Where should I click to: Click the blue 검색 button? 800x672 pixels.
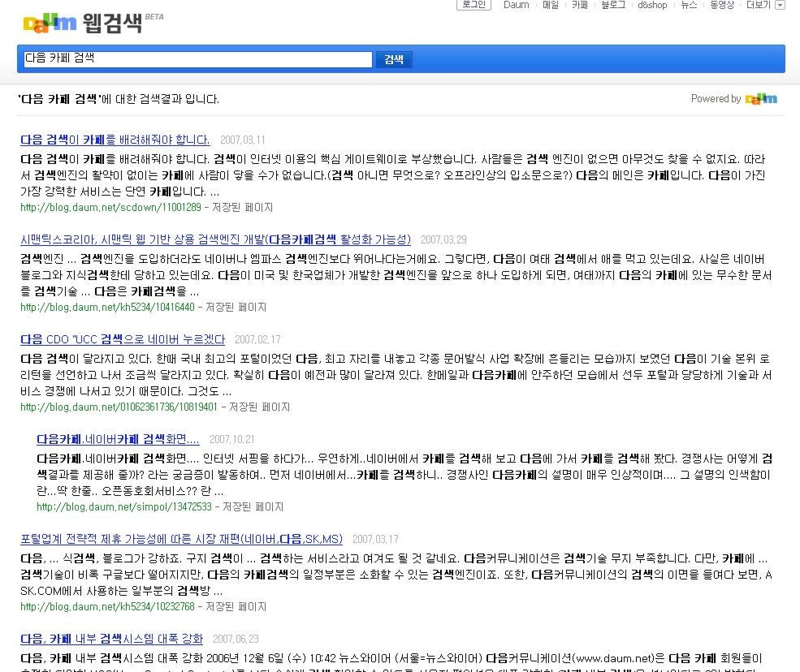coord(394,59)
